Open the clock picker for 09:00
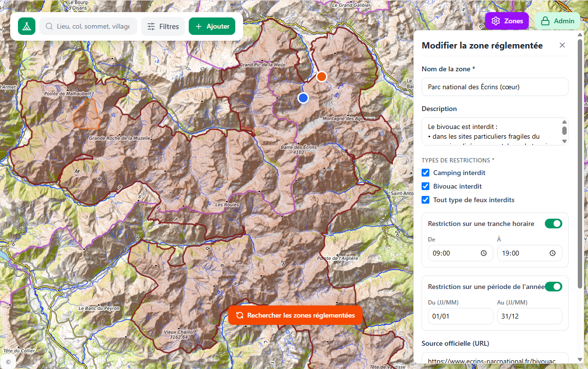588x369 pixels. tap(484, 253)
